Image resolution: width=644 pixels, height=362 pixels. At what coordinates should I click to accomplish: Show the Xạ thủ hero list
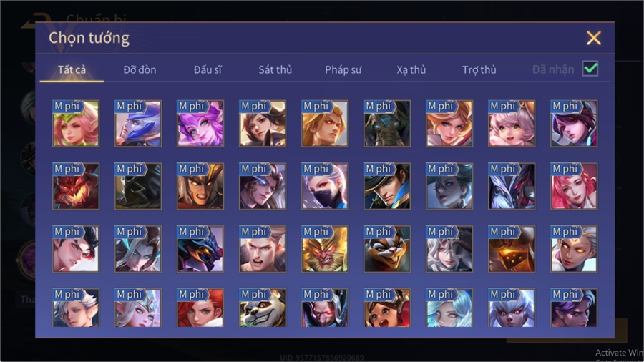point(411,70)
